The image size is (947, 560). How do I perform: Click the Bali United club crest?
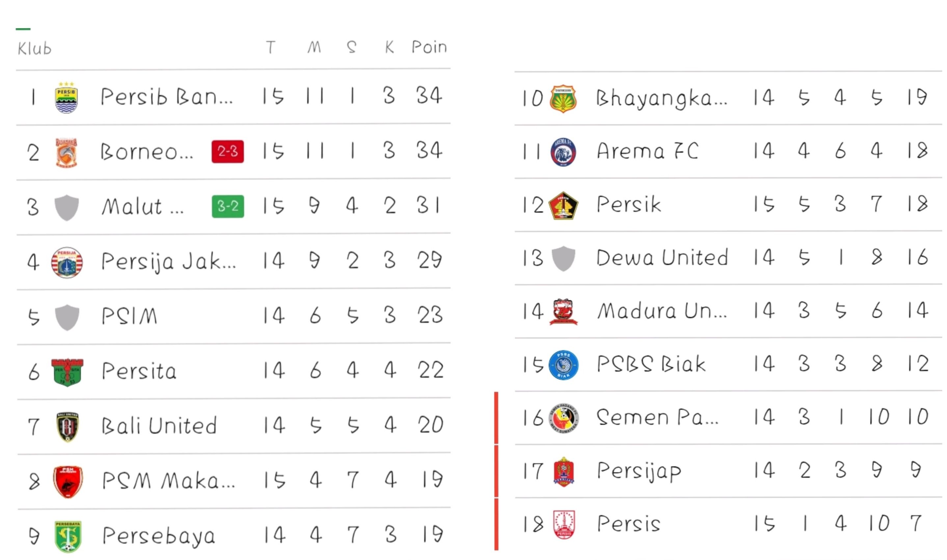(x=67, y=426)
